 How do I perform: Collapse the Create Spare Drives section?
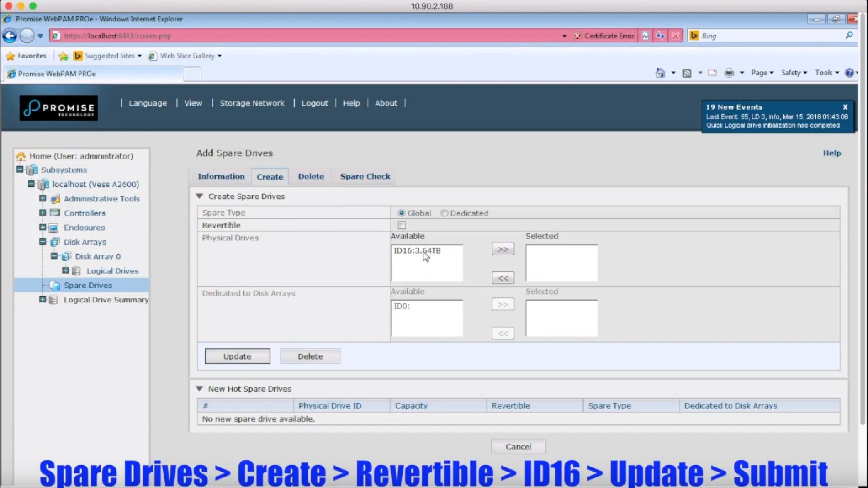pyautogui.click(x=199, y=197)
